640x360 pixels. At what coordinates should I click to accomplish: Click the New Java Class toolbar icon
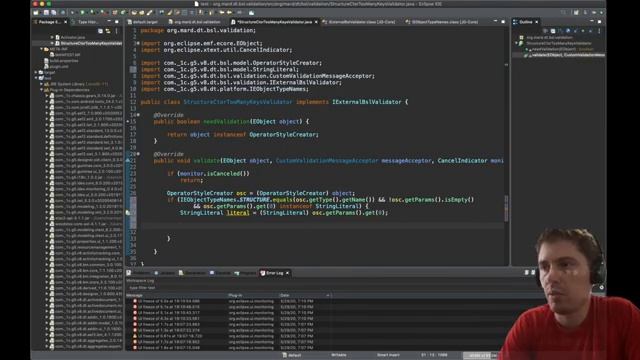(123, 13)
